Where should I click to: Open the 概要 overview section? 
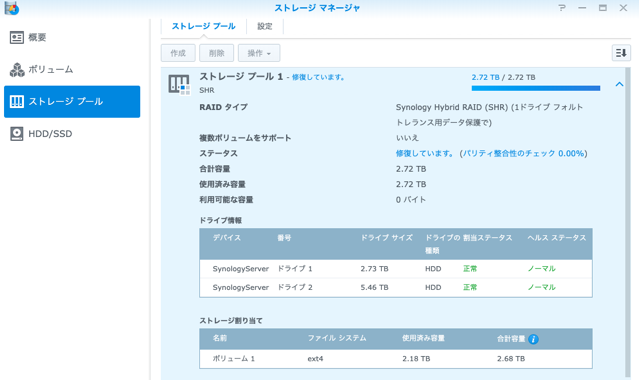pos(72,38)
